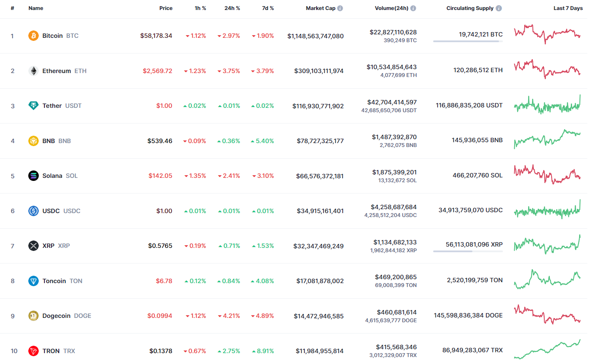593x364 pixels.
Task: Open the USDC coin name link
Action: tap(51, 211)
